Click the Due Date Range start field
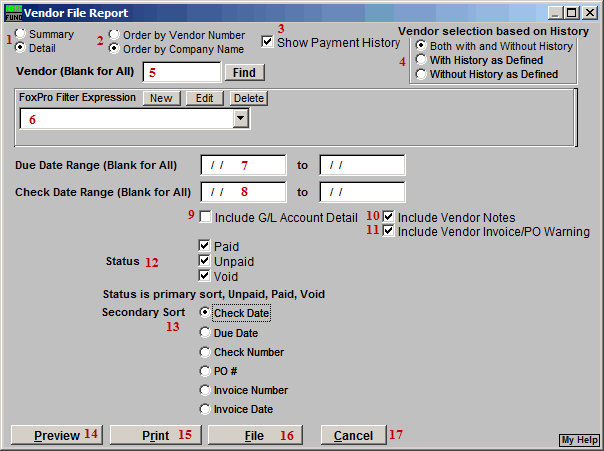604x451 pixels. click(x=243, y=164)
